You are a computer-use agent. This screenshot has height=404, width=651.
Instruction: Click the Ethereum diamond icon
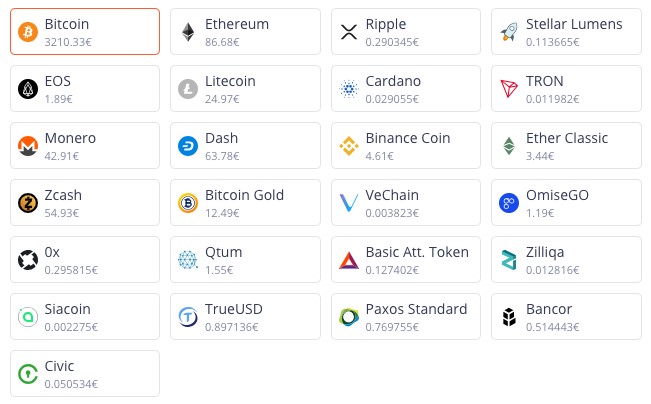tap(188, 32)
